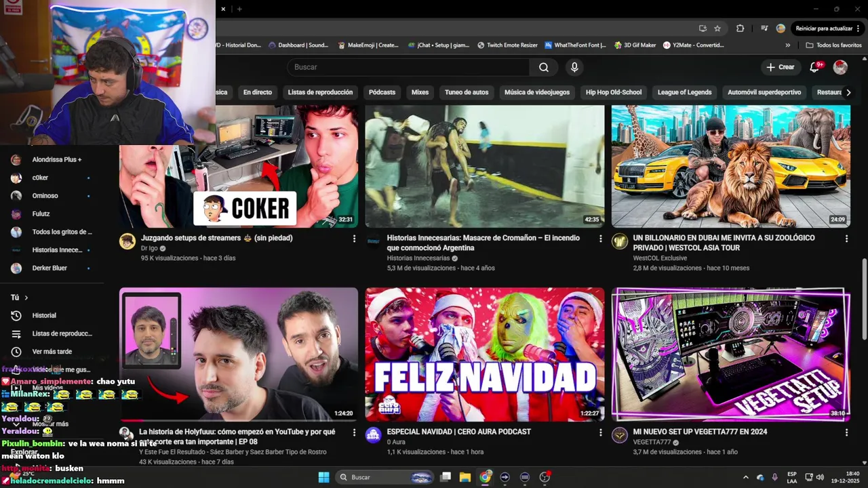Open a new browser tab with plus

(239, 9)
